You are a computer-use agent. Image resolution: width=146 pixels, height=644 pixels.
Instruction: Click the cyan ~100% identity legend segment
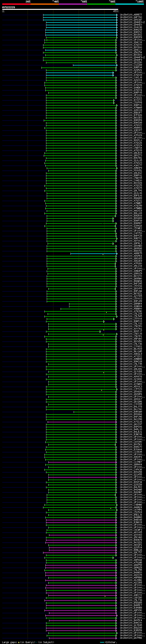[x=130, y=4]
